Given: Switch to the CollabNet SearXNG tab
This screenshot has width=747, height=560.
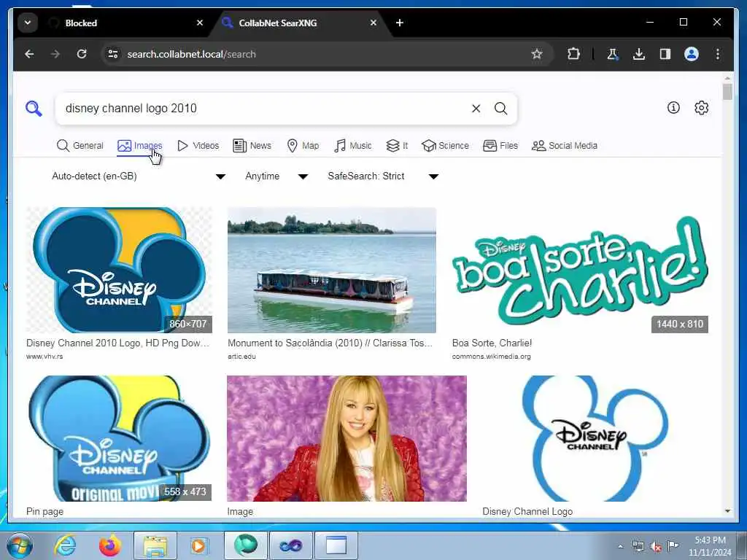Looking at the screenshot, I should pyautogui.click(x=300, y=23).
